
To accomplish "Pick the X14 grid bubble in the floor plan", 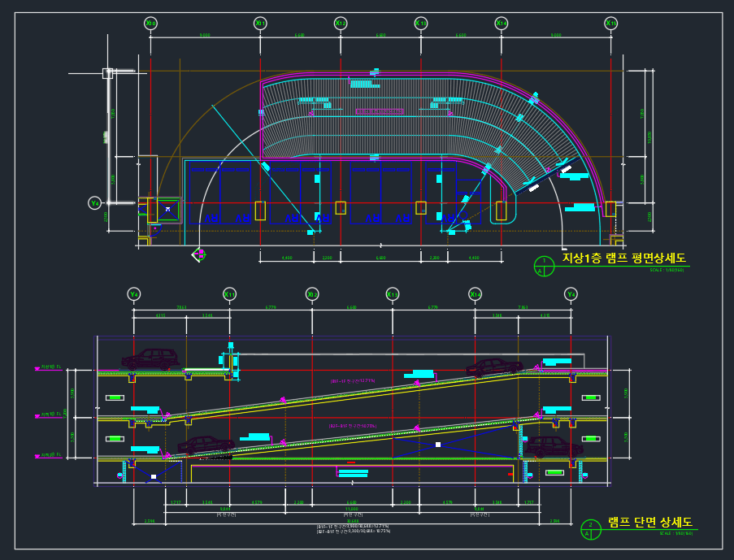I will [x=502, y=23].
